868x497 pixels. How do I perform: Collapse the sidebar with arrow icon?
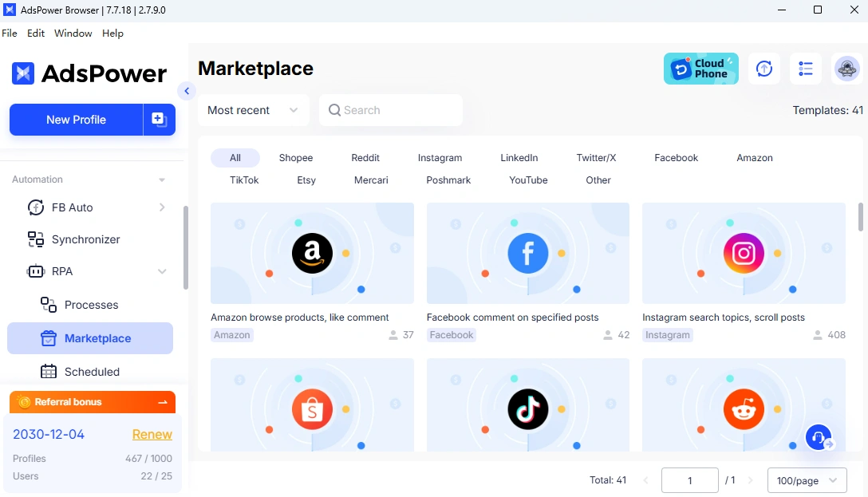(187, 91)
